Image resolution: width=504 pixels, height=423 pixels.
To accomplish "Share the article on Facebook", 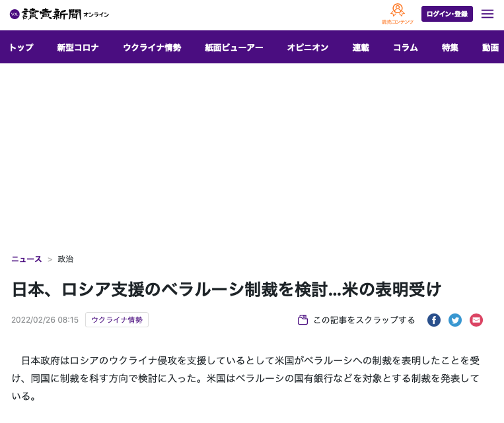I will click(433, 320).
